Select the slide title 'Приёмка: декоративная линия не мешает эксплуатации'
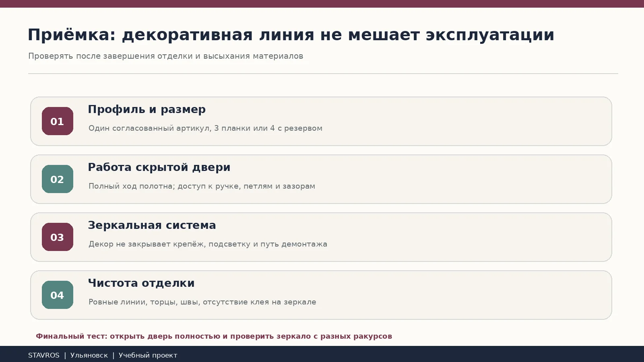The width and height of the screenshot is (644, 362). coord(291,35)
